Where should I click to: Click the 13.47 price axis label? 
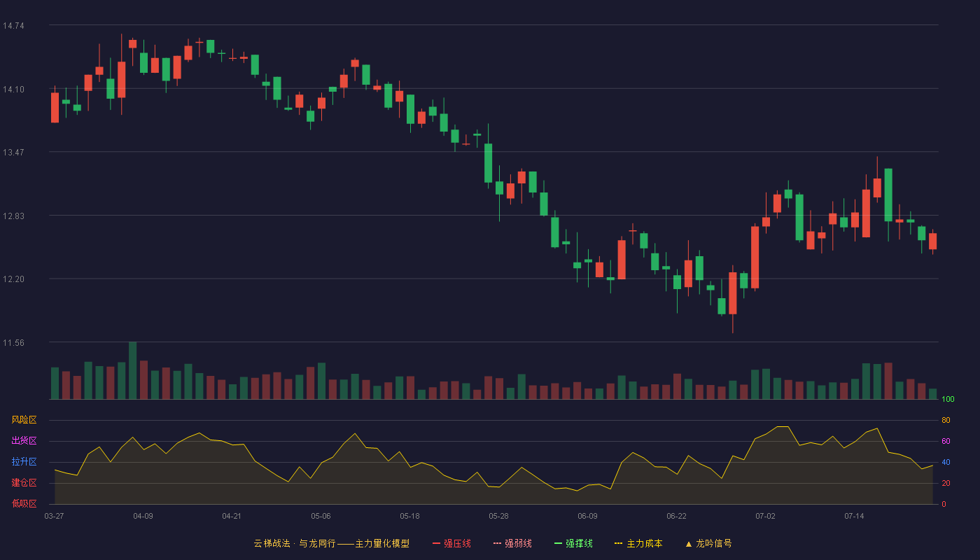[13, 153]
